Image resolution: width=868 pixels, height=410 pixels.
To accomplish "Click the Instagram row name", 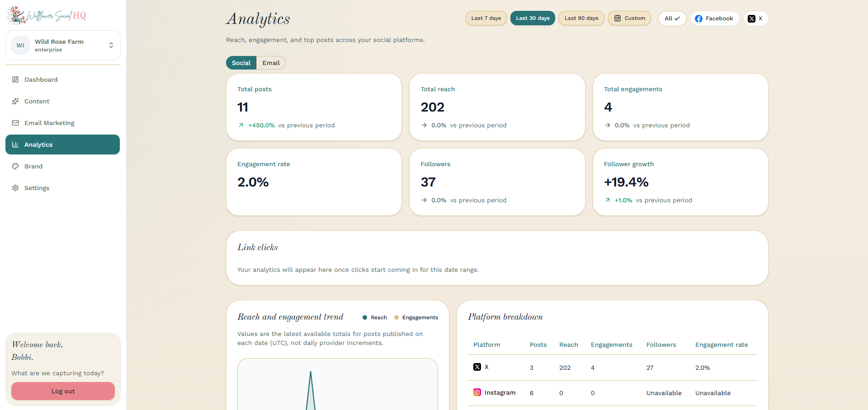I will (500, 392).
